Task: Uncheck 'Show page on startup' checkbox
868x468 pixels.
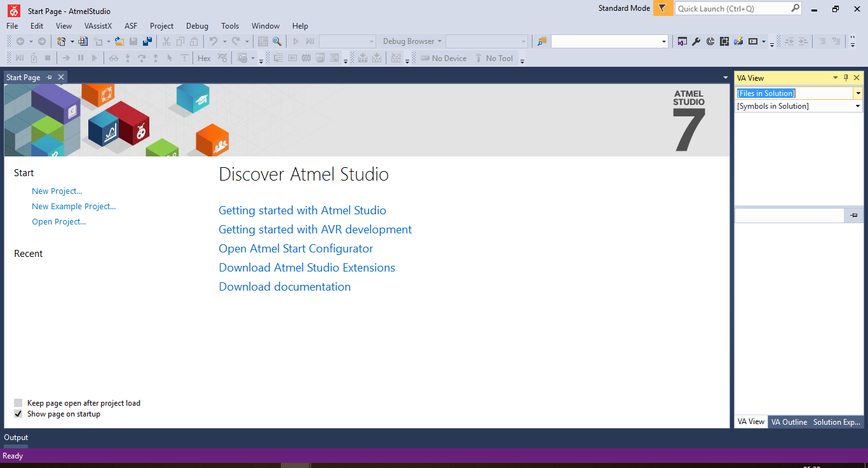Action: [18, 414]
